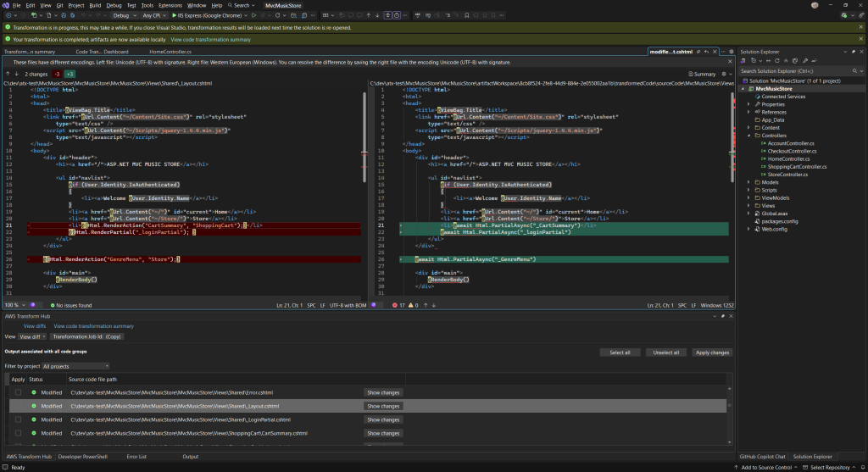
Task: Expand the Models folder in Solution Explorer
Action: click(748, 182)
